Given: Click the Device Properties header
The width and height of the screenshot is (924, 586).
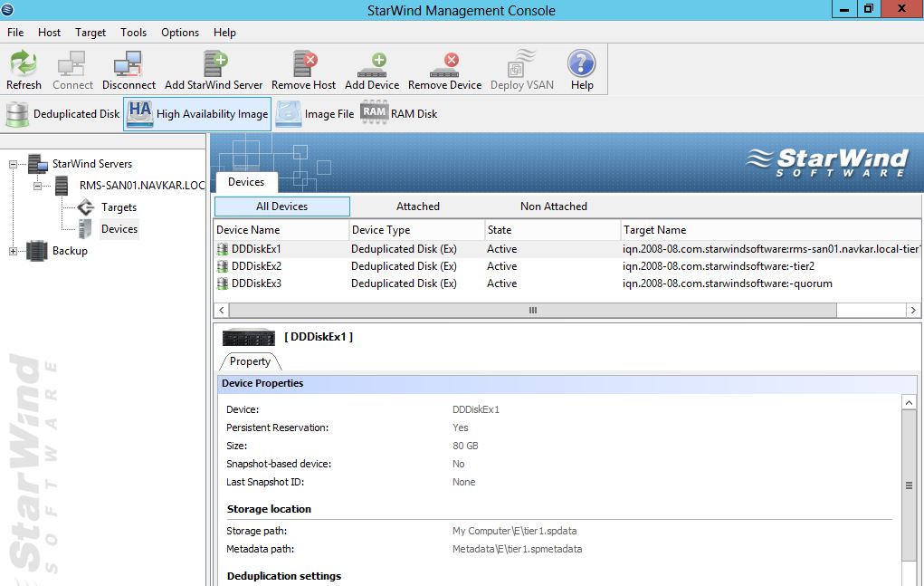Looking at the screenshot, I should click(567, 383).
